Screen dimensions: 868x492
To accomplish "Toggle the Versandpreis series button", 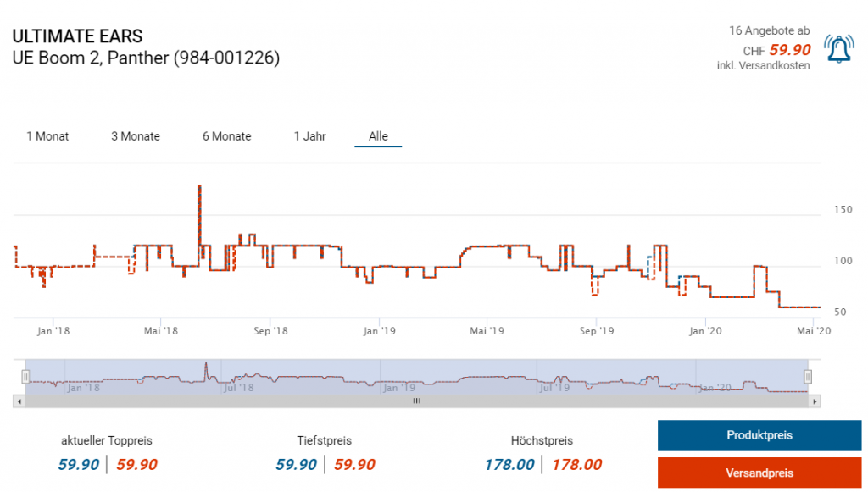I will [759, 473].
